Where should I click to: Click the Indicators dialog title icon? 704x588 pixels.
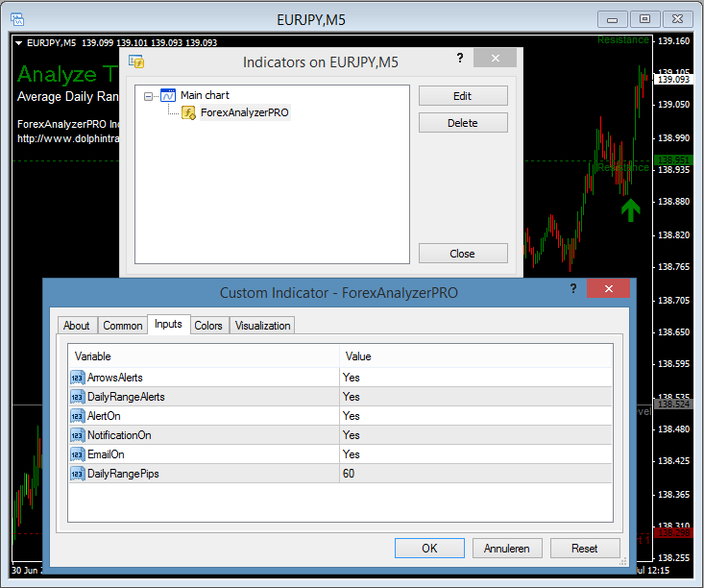point(136,61)
